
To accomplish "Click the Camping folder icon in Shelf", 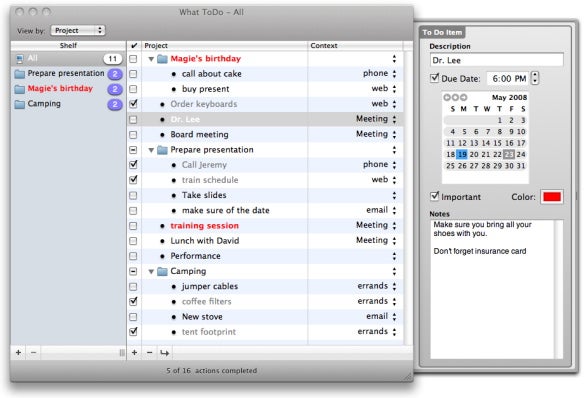I will pos(20,104).
